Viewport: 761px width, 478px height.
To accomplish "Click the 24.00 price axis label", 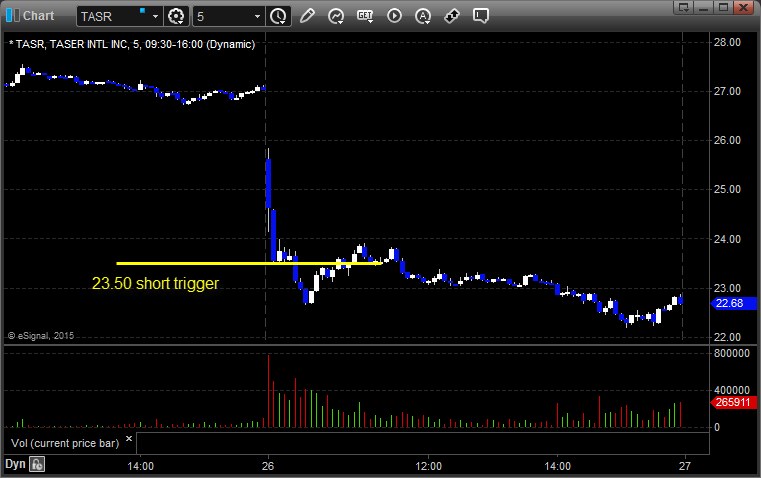I will click(727, 239).
